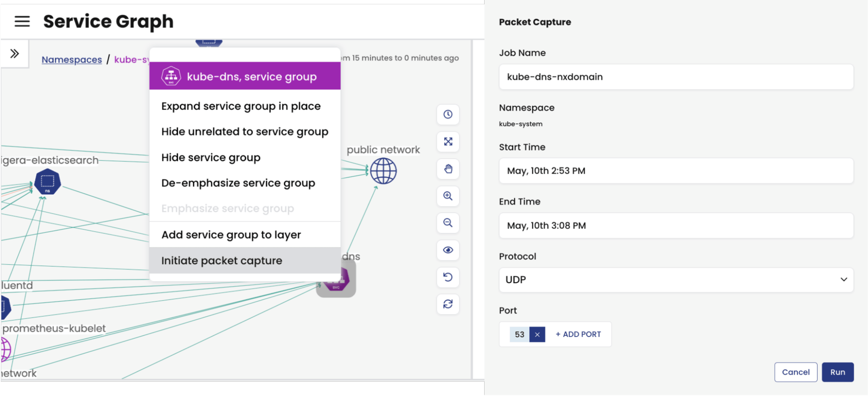Select the fluentd node icon
The width and height of the screenshot is (868, 396).
click(x=5, y=307)
